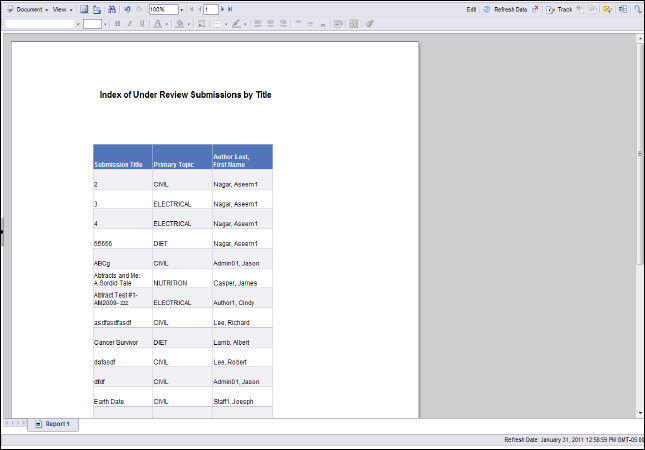Screen dimensions: 645x450
Task: Click the Purge Data red X icon
Action: [536, 9]
